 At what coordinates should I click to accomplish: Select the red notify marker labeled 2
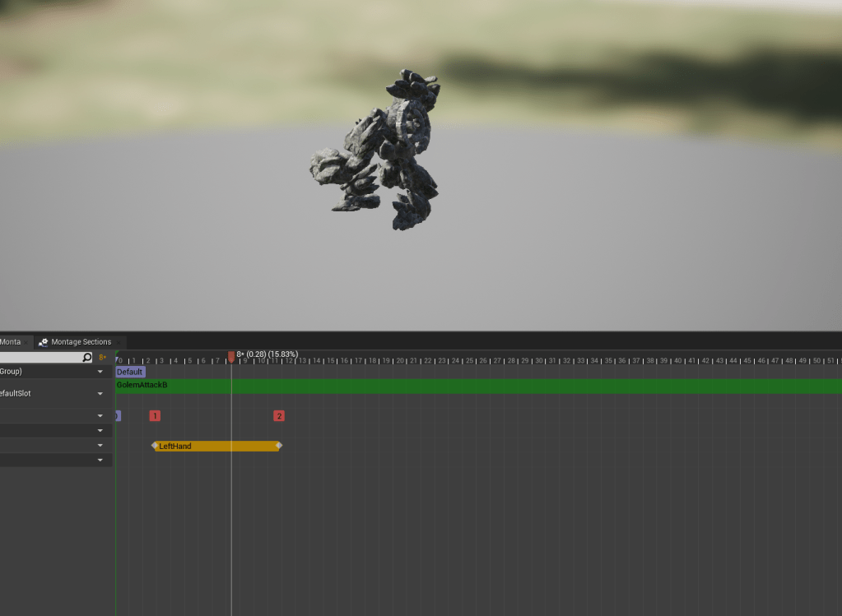[x=279, y=416]
